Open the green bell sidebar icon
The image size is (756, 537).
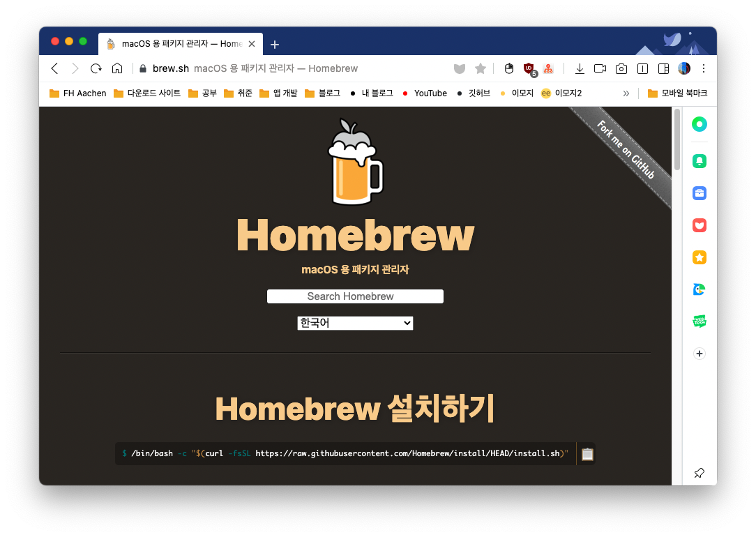click(x=699, y=161)
